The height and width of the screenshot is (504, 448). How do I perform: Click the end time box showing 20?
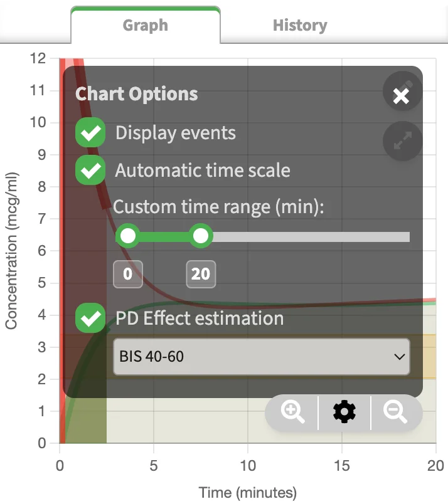pyautogui.click(x=201, y=274)
